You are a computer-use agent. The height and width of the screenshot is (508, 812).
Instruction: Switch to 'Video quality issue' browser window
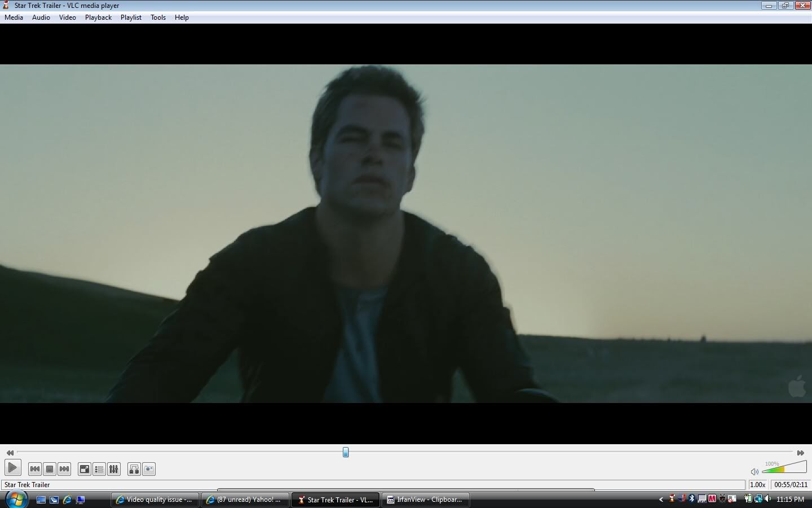point(155,500)
